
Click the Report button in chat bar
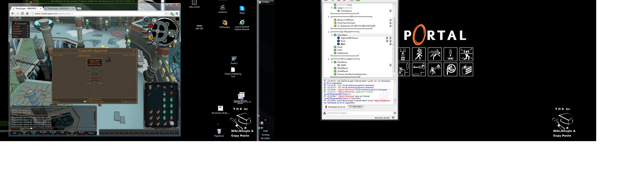point(92,133)
